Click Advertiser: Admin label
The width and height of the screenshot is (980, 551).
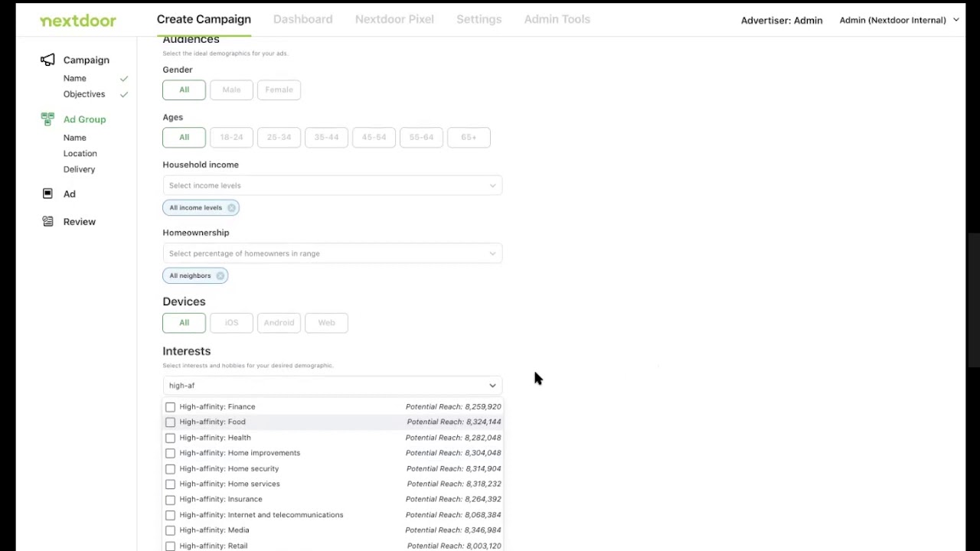(x=782, y=21)
